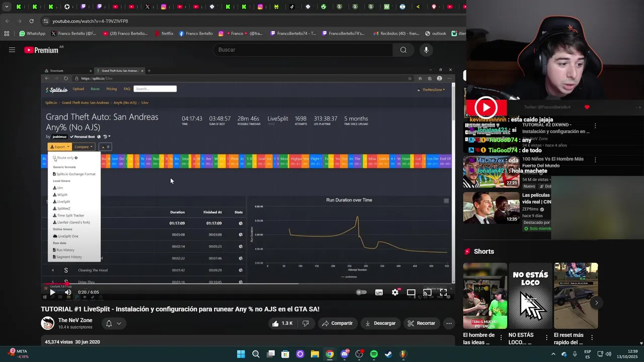This screenshot has height=362, width=644.
Task: Open Discord from the taskbar
Action: click(x=344, y=354)
